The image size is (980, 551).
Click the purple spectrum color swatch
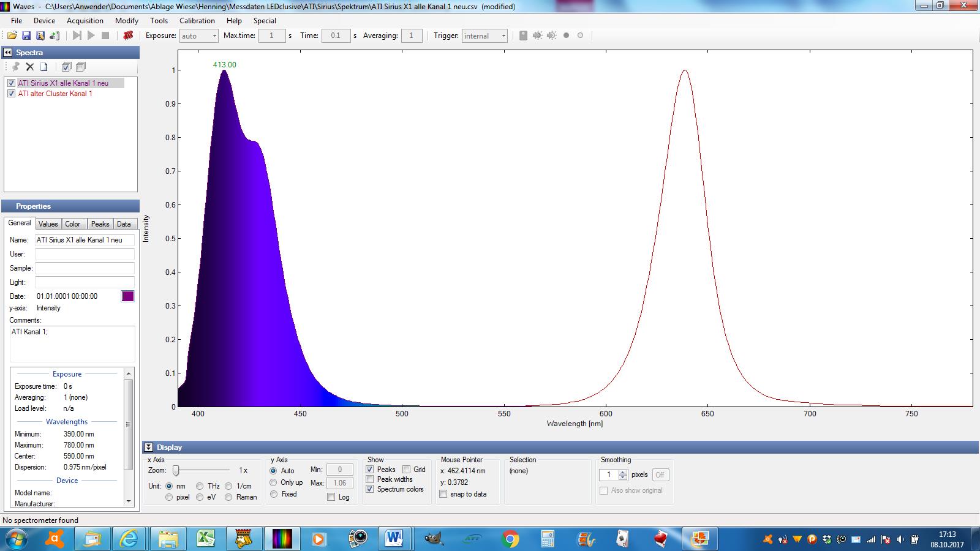[127, 296]
